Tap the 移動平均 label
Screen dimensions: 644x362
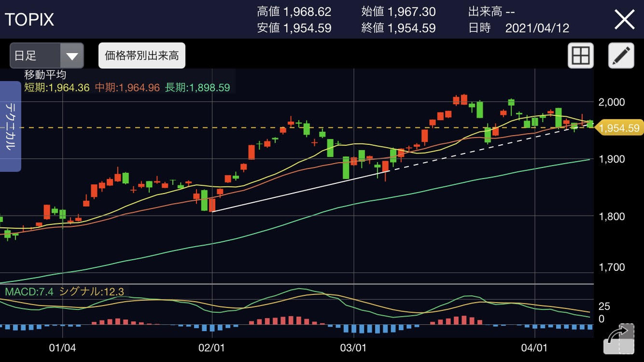click(46, 76)
